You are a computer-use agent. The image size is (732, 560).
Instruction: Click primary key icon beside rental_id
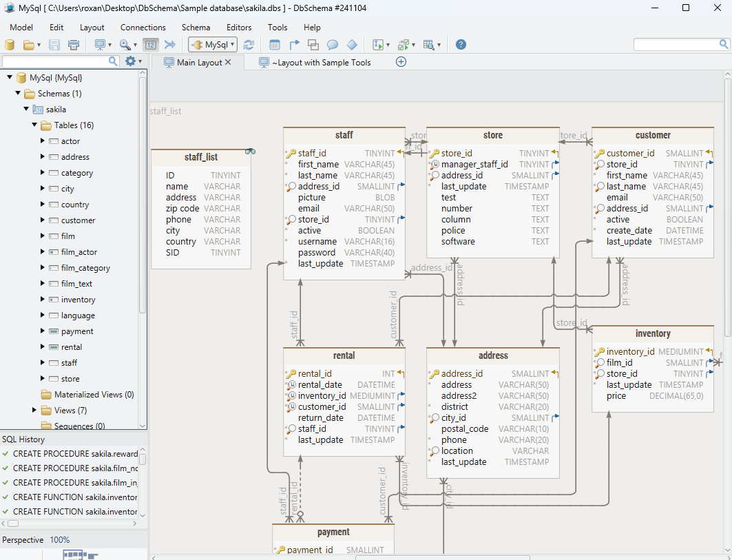[291, 373]
